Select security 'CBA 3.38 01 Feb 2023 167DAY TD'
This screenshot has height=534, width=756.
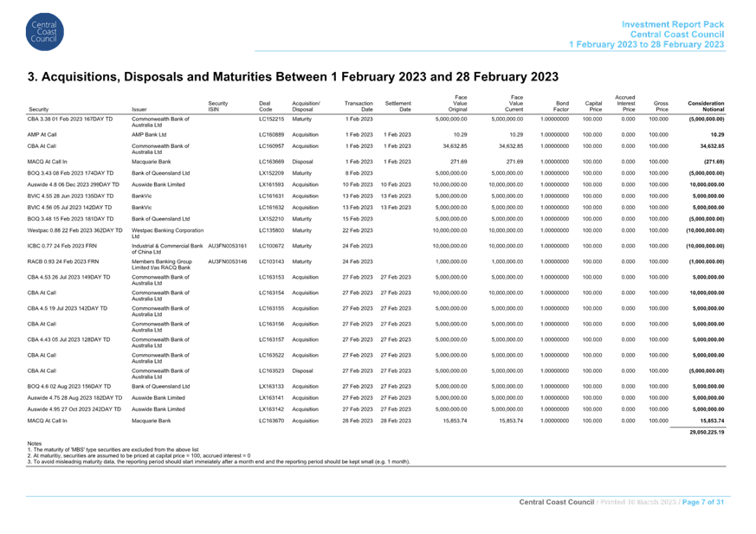tap(70, 119)
